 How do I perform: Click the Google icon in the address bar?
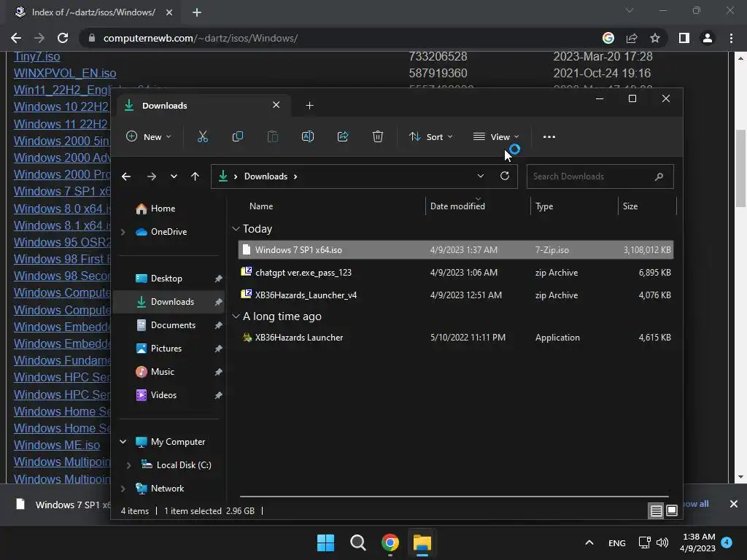click(x=608, y=38)
